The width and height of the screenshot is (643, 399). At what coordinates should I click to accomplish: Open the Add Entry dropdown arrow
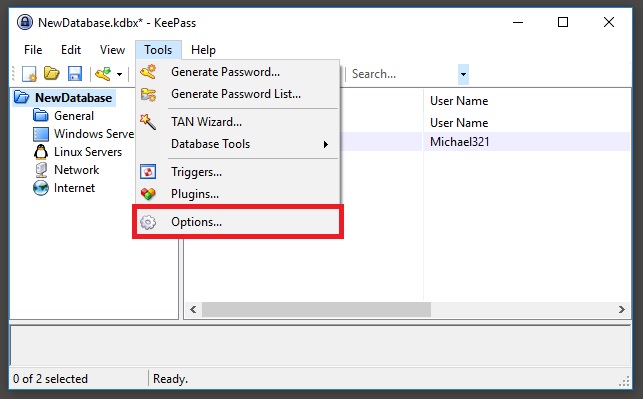(119, 75)
